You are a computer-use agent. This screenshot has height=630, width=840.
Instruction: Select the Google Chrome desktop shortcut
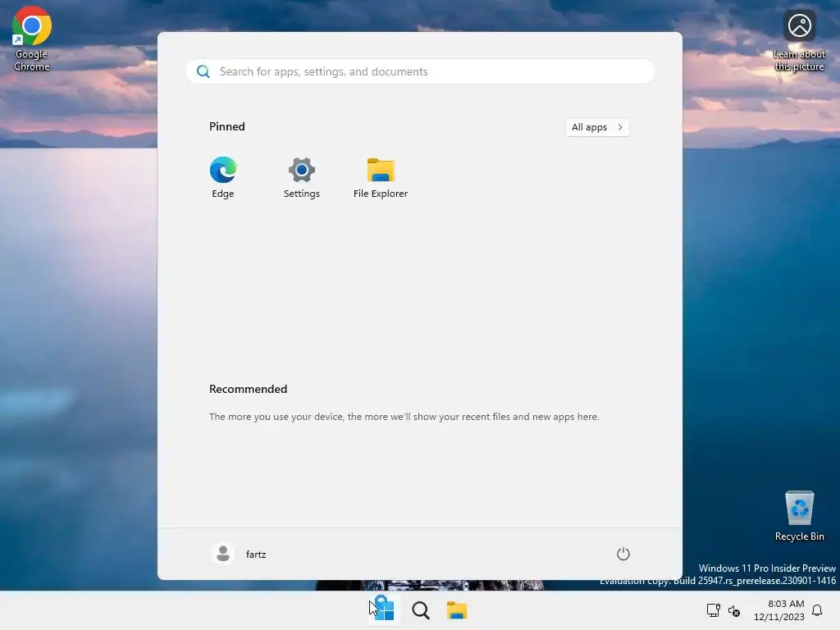point(32,39)
